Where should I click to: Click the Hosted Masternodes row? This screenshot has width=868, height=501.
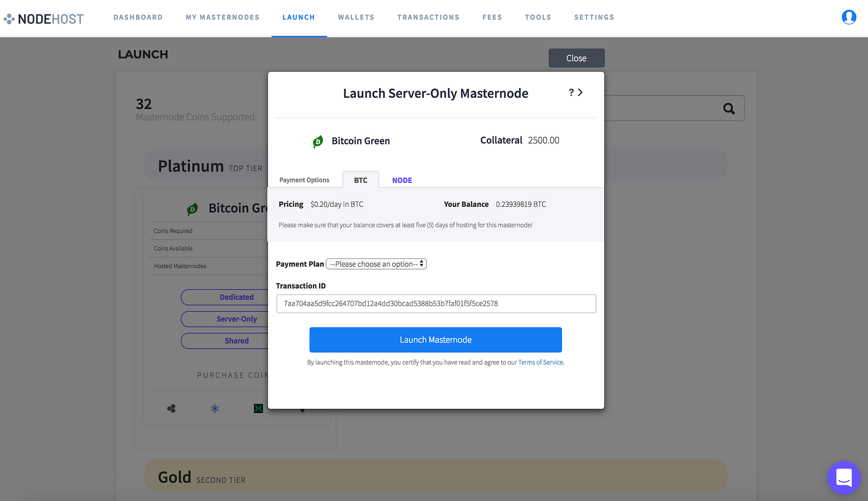point(208,266)
